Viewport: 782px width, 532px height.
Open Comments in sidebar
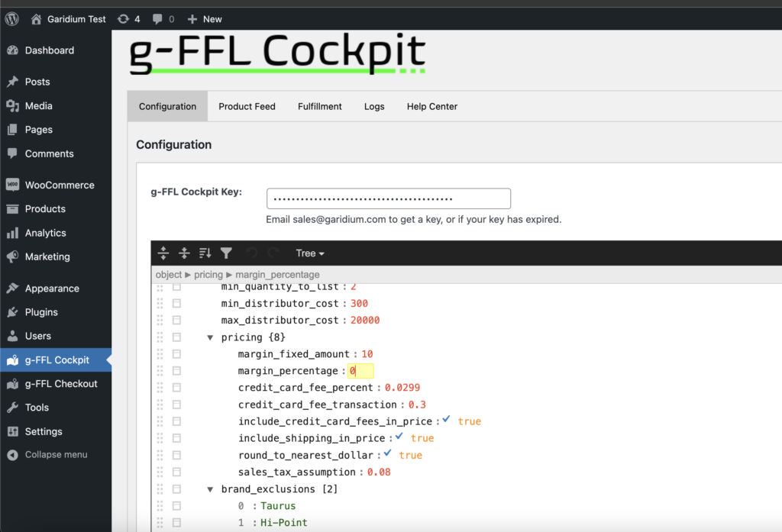click(49, 153)
